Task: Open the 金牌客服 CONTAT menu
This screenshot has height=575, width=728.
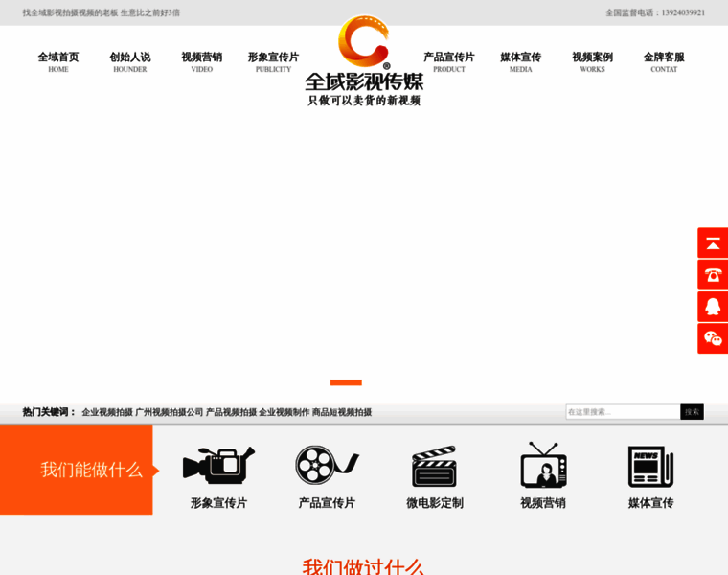Action: (x=664, y=62)
